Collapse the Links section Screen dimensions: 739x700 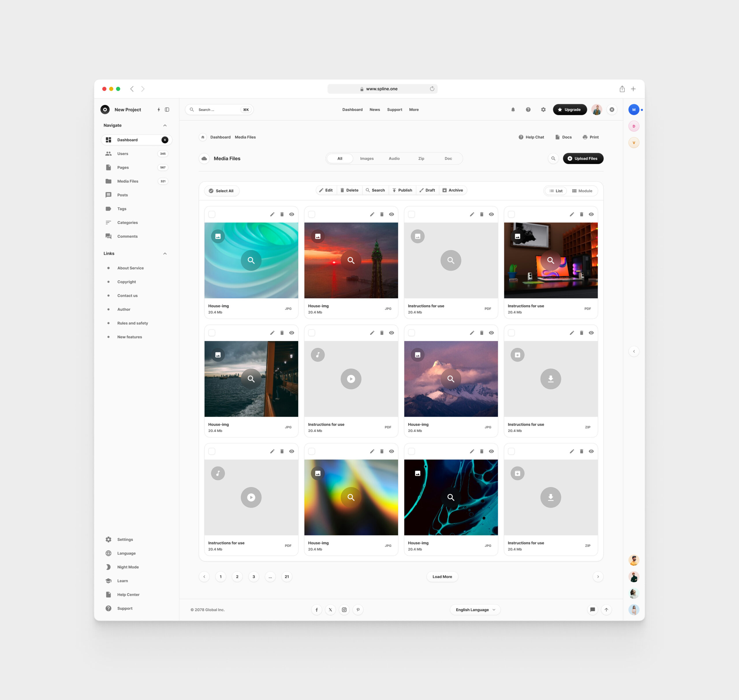[165, 254]
